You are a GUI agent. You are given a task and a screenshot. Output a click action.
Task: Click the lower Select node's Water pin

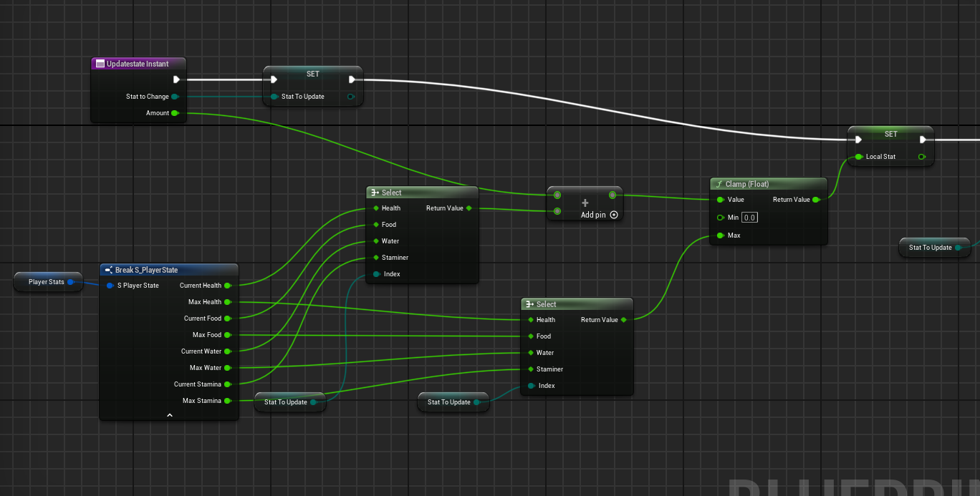point(530,353)
